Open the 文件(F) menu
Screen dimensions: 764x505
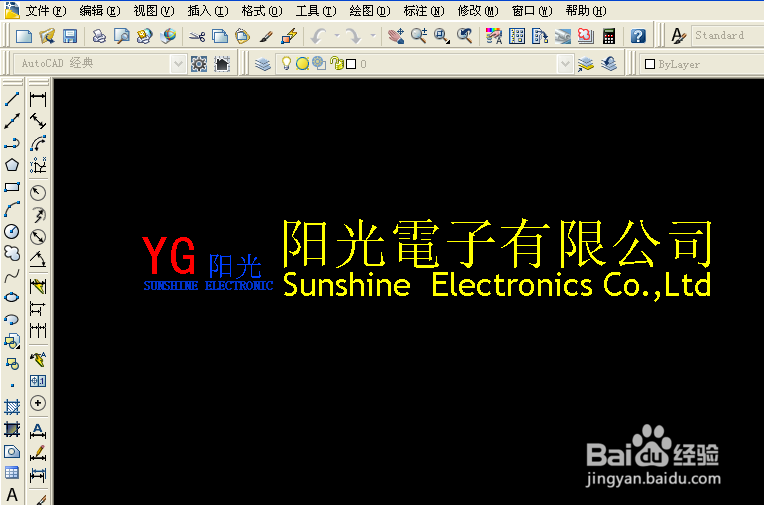pos(46,10)
